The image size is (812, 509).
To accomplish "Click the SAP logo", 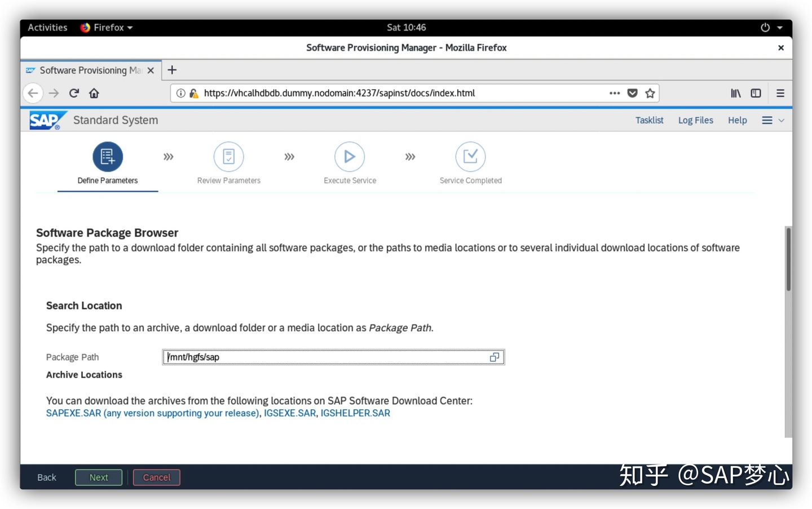I will [x=48, y=120].
